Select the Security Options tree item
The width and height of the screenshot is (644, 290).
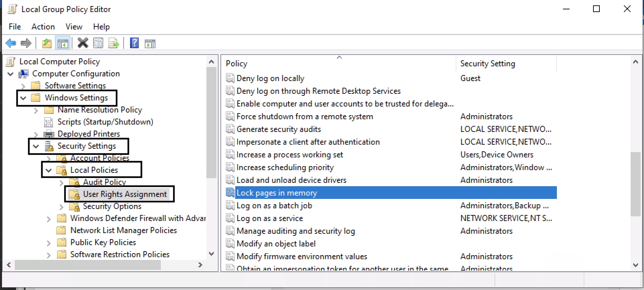pos(112,206)
